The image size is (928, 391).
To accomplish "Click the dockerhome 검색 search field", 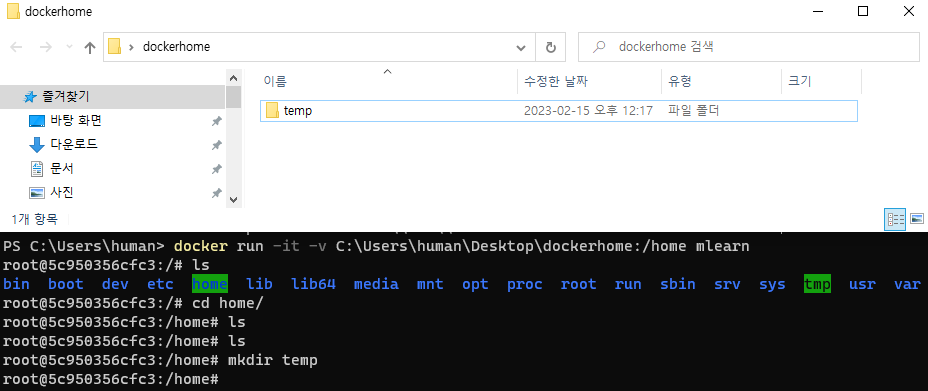I will tap(749, 47).
